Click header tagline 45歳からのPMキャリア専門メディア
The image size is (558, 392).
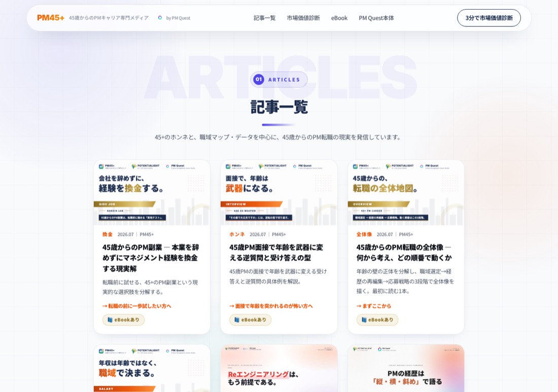109,18
